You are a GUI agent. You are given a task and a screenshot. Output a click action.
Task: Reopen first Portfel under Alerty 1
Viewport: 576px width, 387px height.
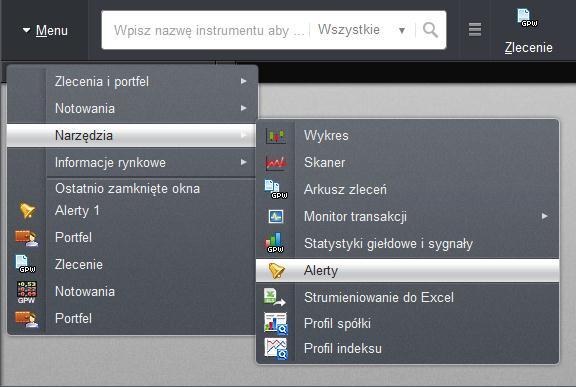(x=131, y=238)
